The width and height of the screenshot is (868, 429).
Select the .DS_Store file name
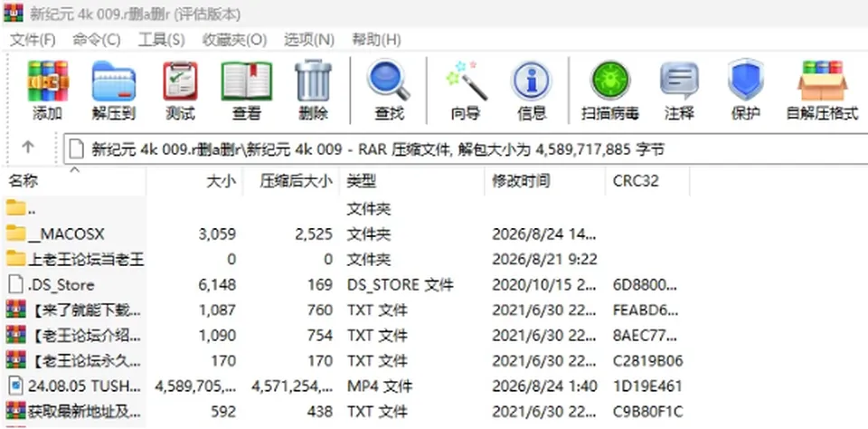pos(61,285)
